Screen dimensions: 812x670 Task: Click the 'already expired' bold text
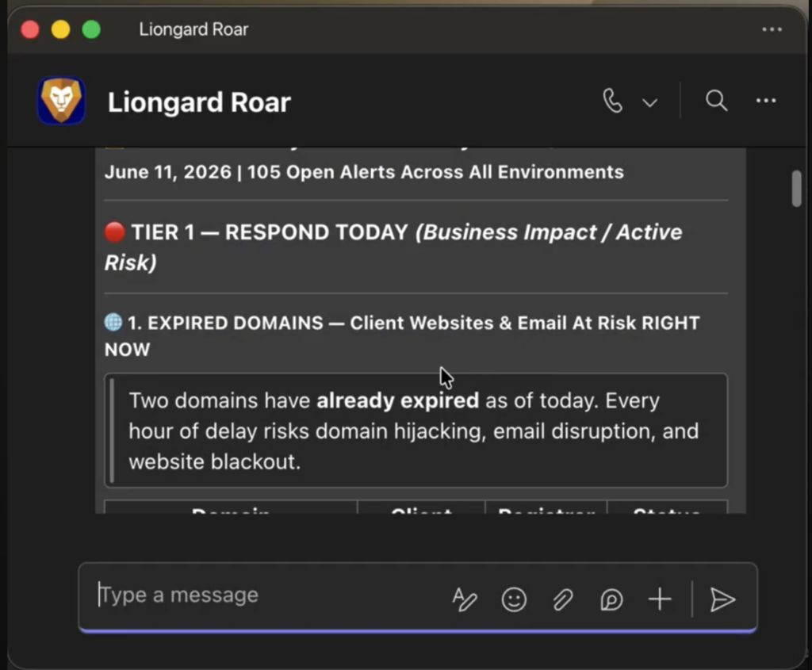pos(398,400)
